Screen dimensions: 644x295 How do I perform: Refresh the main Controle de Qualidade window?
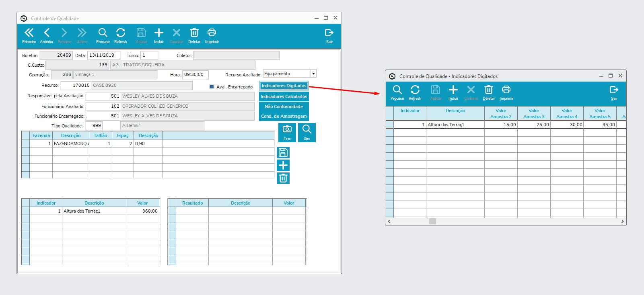(121, 35)
